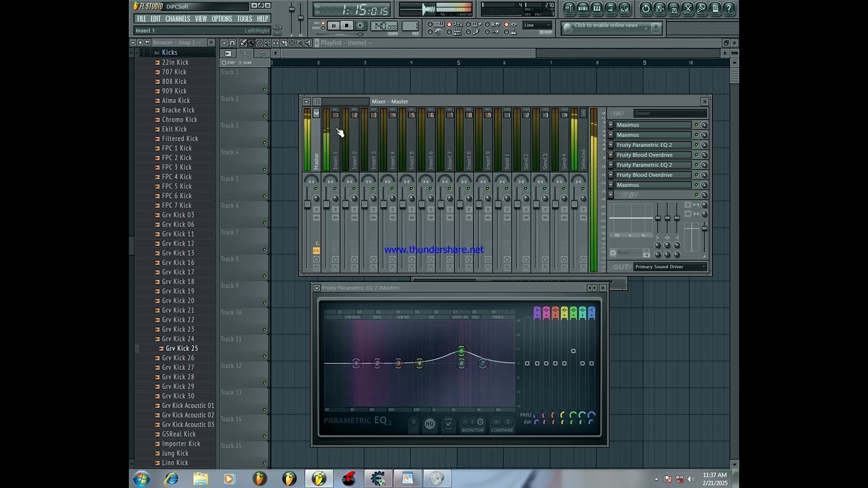Screen dimensions: 868x488
Task: Click the pause transport button
Action: 333,26
